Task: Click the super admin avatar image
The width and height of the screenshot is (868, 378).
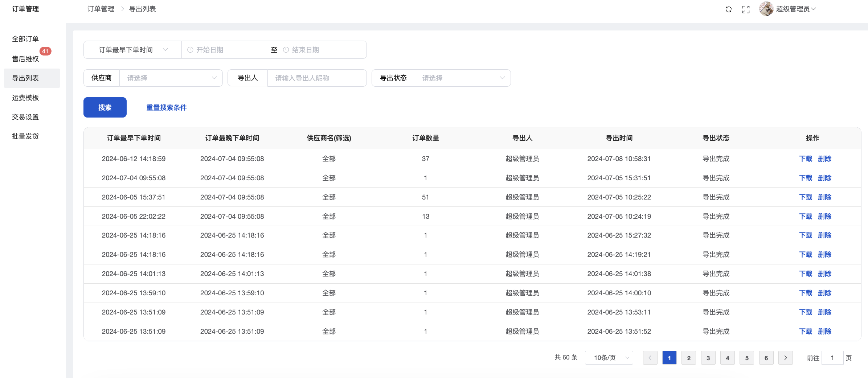Action: (766, 9)
